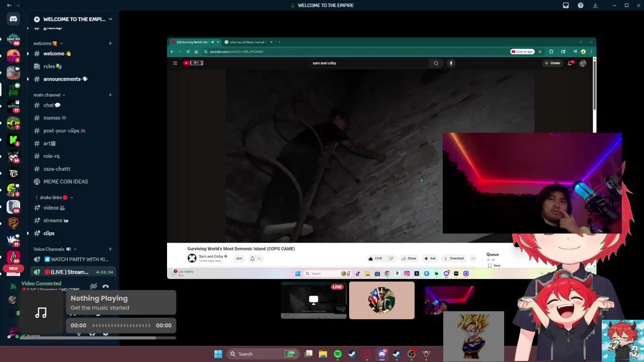The height and width of the screenshot is (362, 644).
Task: Toggle noise suppression icon beside Video Connected
Action: pyautogui.click(x=94, y=287)
